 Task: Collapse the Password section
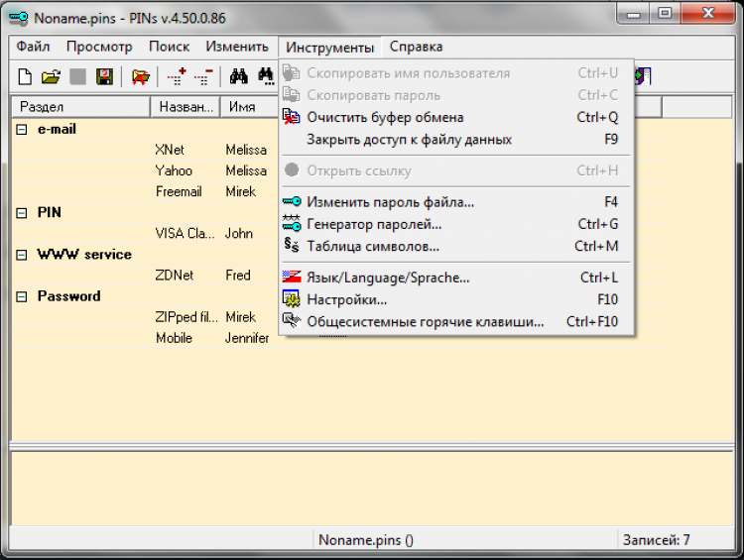[x=22, y=295]
